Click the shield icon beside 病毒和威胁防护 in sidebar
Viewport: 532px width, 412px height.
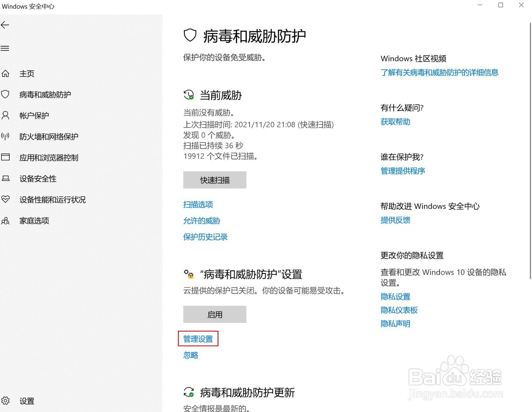(5, 94)
